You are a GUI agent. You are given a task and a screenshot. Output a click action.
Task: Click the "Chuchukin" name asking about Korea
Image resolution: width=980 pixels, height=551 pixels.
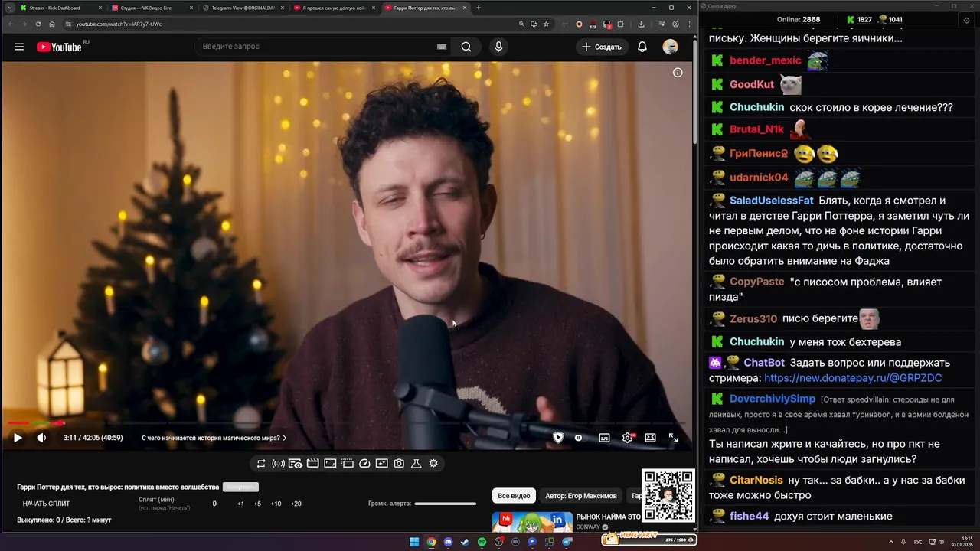coord(757,107)
